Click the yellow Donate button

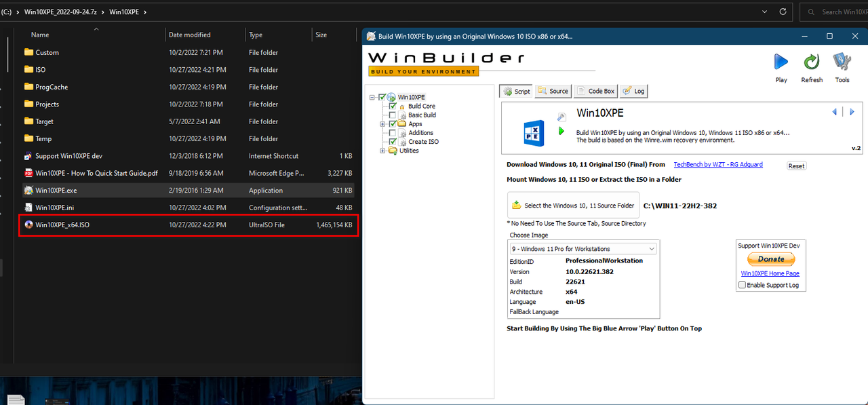[x=771, y=259]
